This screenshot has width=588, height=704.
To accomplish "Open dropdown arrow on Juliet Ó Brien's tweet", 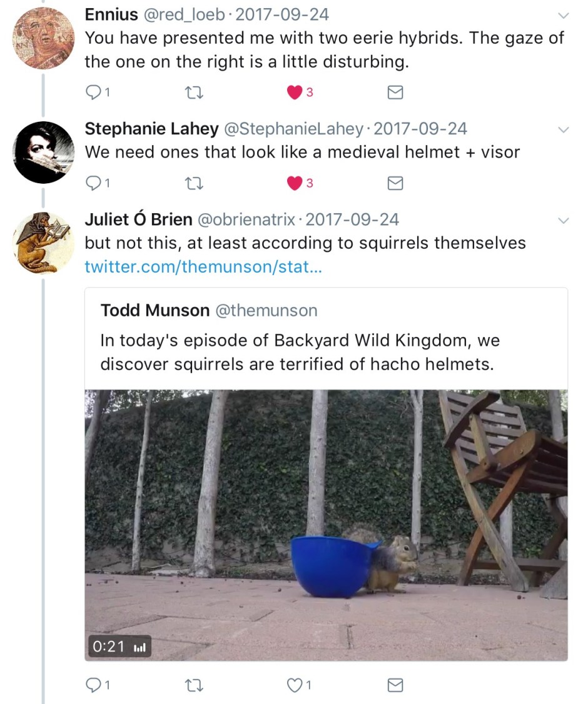I will 563,221.
